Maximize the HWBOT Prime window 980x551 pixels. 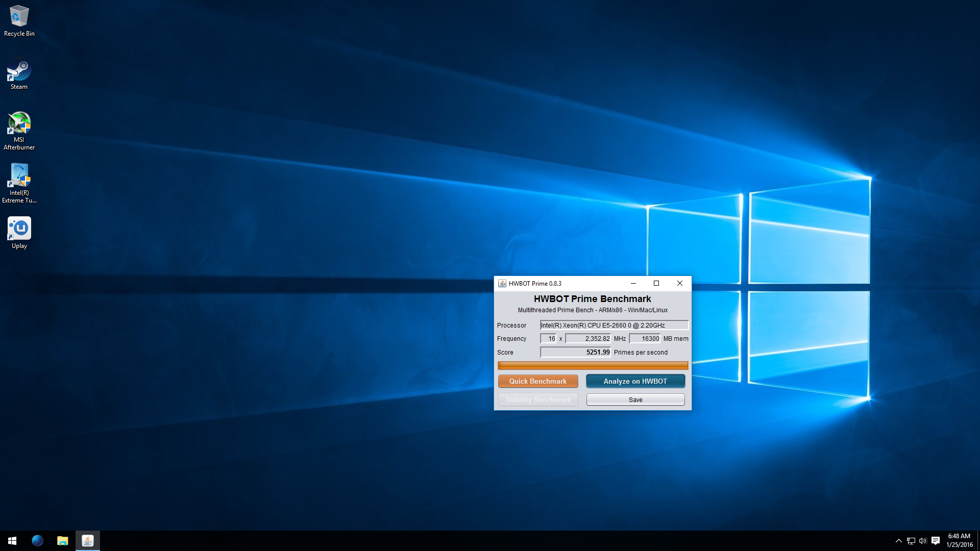[656, 284]
